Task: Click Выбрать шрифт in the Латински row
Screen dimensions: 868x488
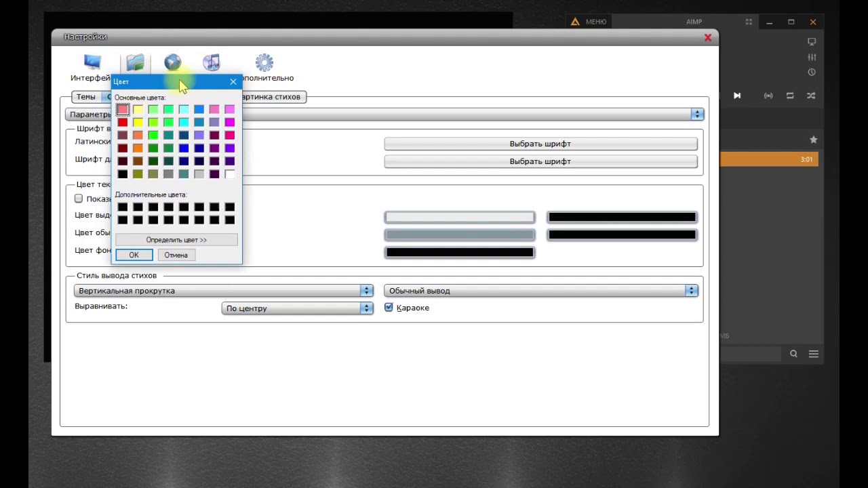Action: point(540,144)
